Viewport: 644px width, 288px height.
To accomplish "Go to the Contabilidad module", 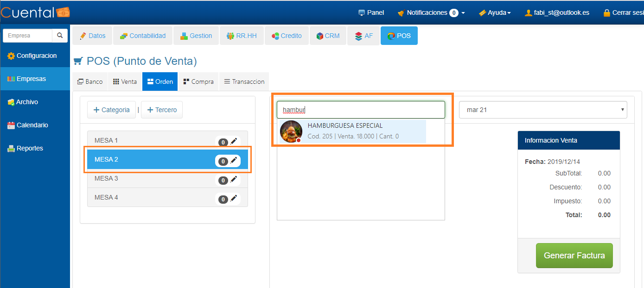I will [143, 36].
